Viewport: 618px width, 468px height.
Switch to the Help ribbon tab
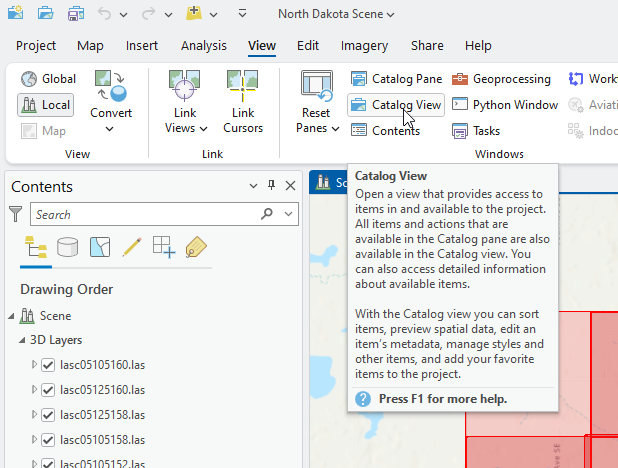click(x=478, y=46)
